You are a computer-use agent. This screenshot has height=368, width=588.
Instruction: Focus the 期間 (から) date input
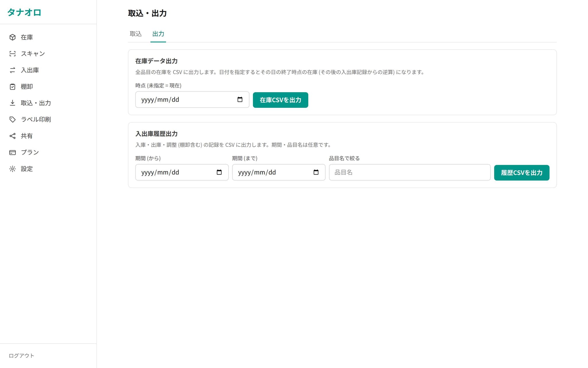(x=182, y=172)
